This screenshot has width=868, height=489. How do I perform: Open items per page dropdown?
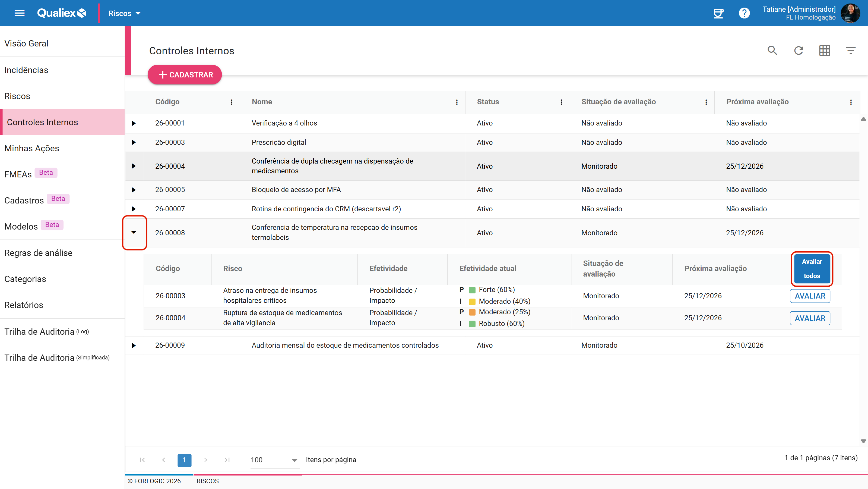(275, 460)
